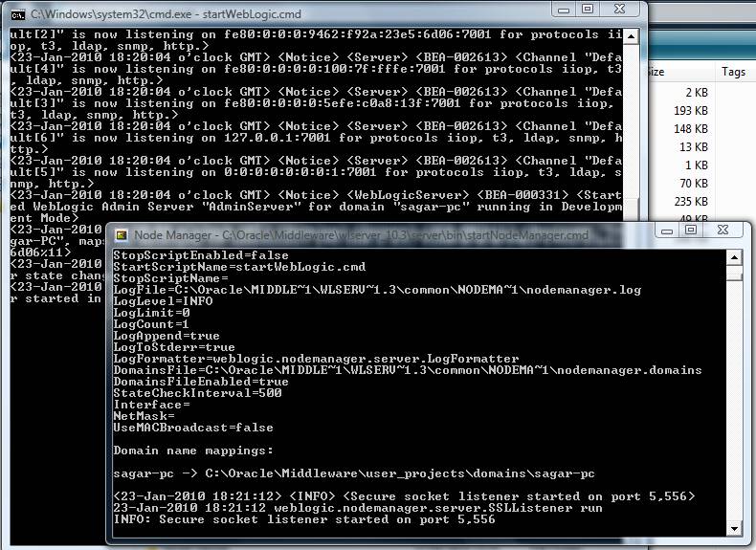Minimize the startWebLogic cmd window
Screen dimensions: 756x550
pyautogui.click(x=564, y=10)
